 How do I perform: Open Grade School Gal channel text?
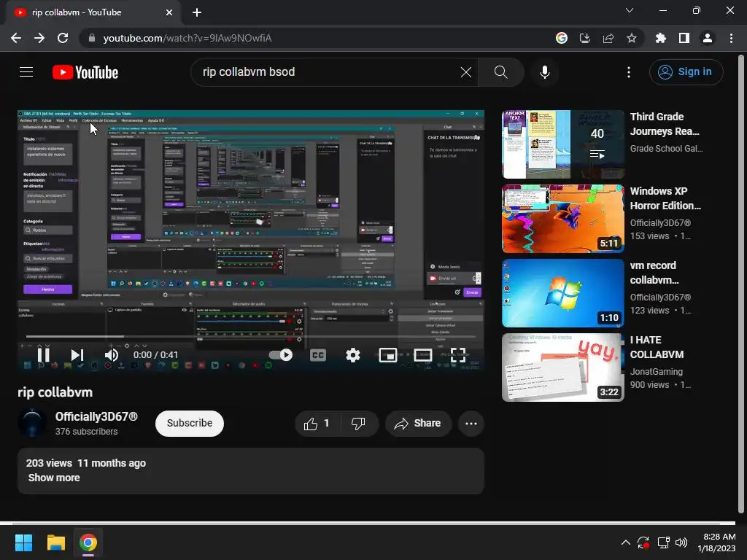(x=666, y=149)
